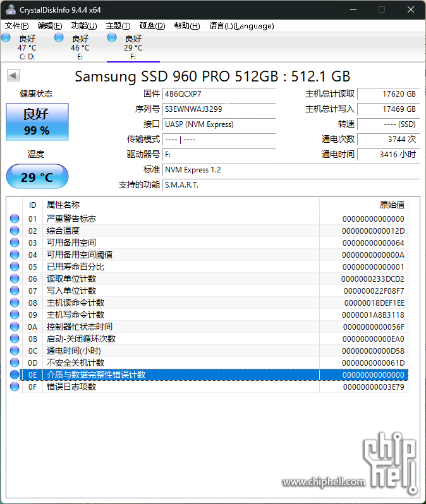
Task: Click the interface field UASP (NVM Express)
Action: click(219, 124)
